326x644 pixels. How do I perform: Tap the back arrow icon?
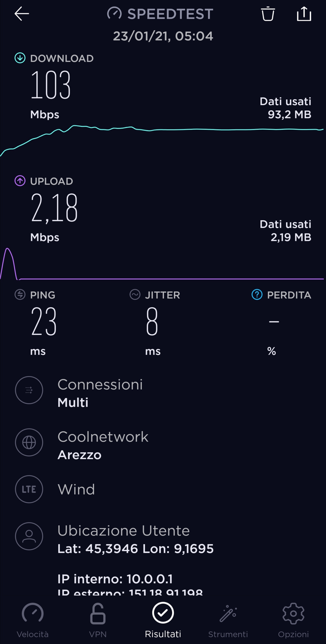tap(22, 14)
